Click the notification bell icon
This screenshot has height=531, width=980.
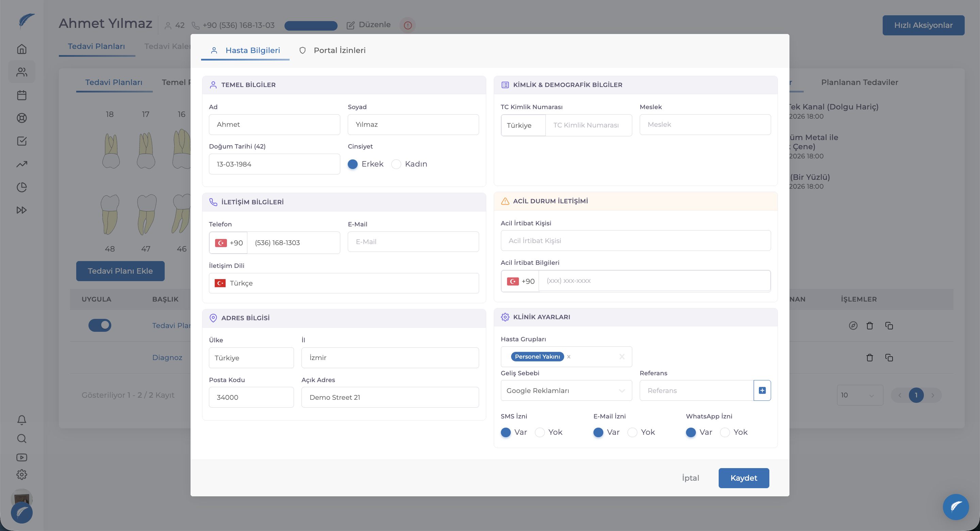(22, 419)
